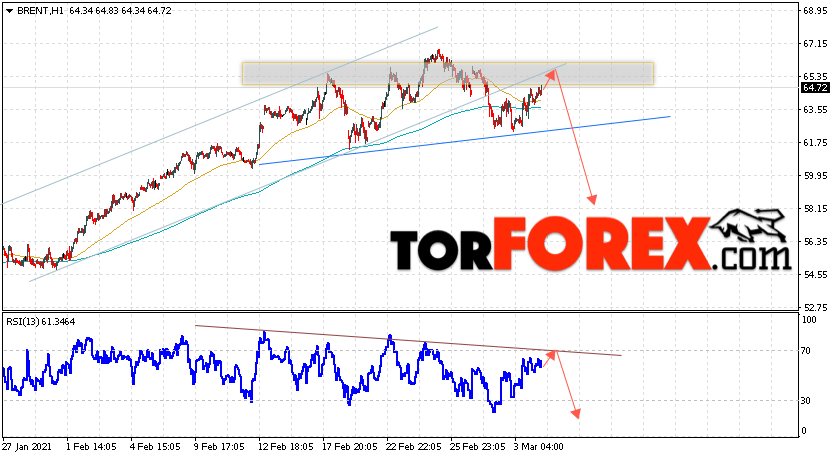Click the 56.35 price axis label
The width and height of the screenshot is (838, 458).
tap(815, 242)
